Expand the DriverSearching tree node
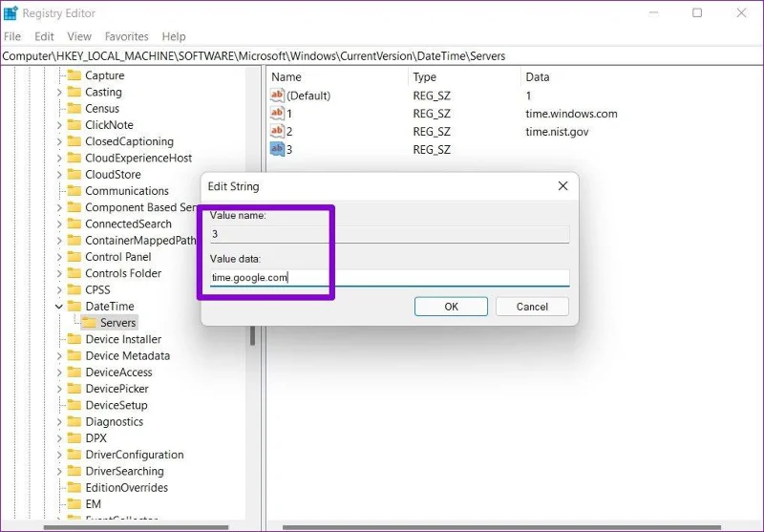 pos(59,471)
